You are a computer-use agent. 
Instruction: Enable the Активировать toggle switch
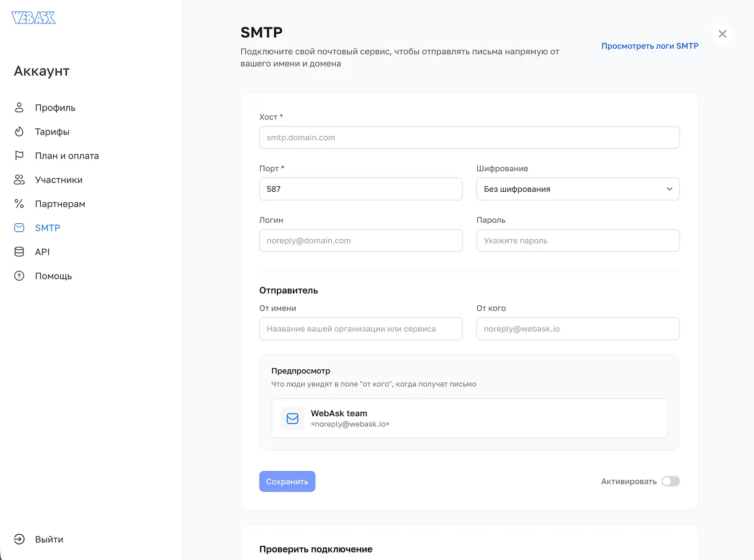click(x=670, y=482)
